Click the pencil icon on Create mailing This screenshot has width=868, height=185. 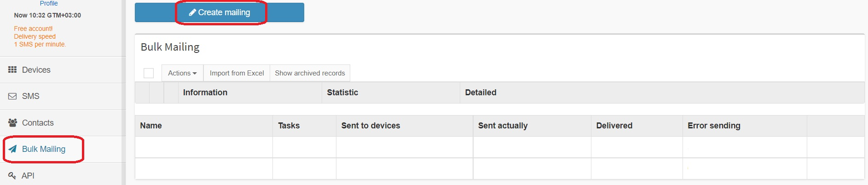[x=192, y=13]
